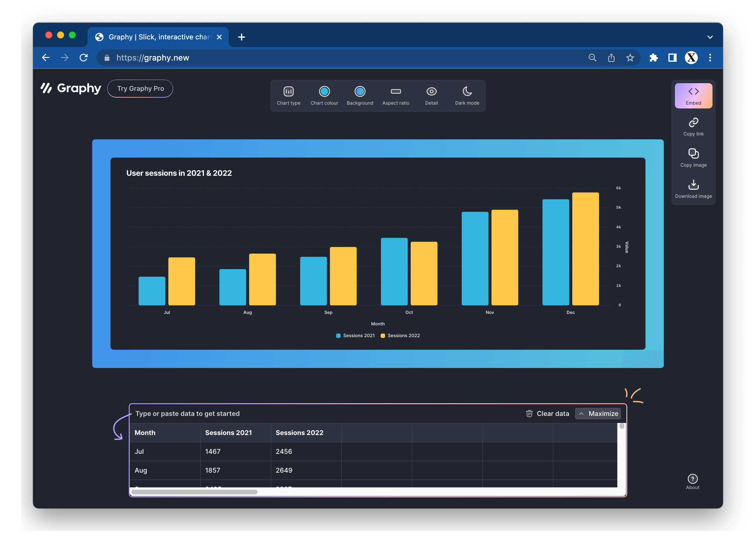
Task: Click the Try Graphy Pro button
Action: pos(140,88)
